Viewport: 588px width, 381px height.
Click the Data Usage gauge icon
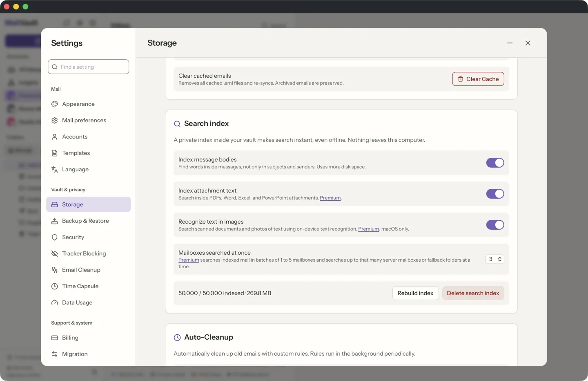[x=55, y=303]
